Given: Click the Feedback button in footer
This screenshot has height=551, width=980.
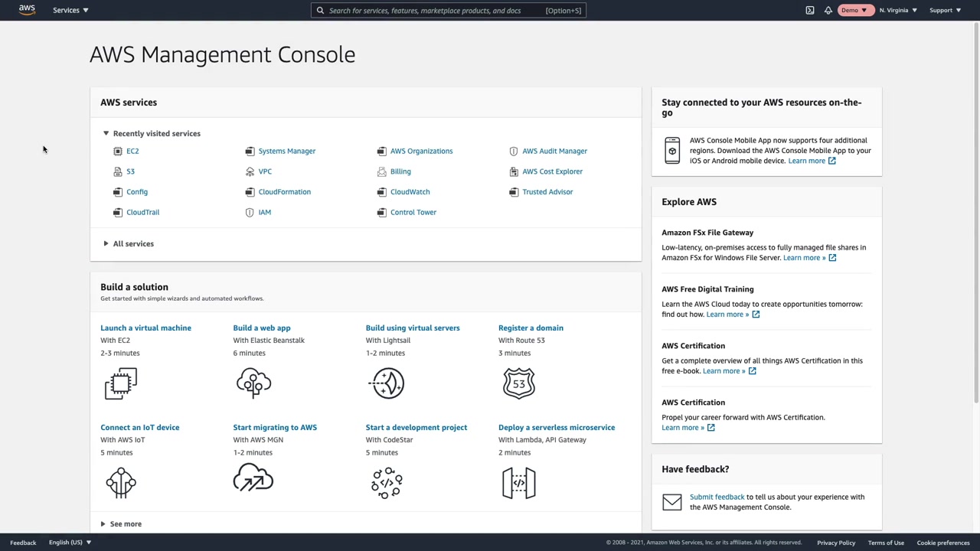Looking at the screenshot, I should click(x=23, y=543).
